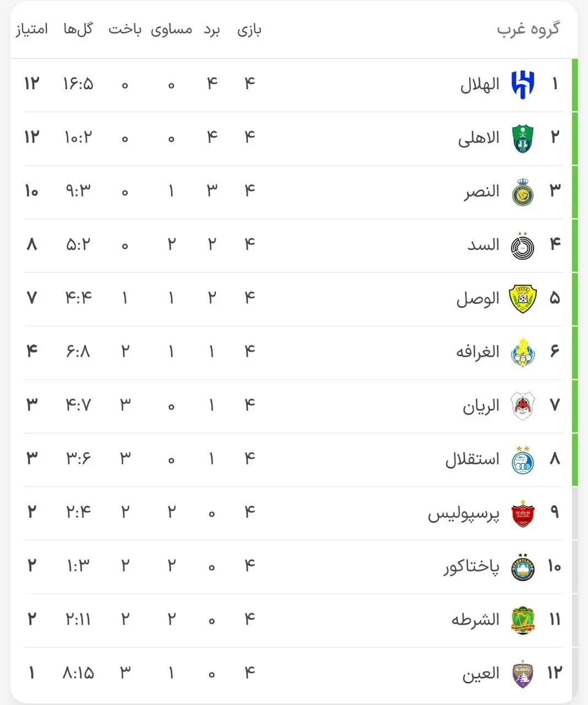Open the Al-Ahli green crest icon
The image size is (588, 705).
click(x=522, y=139)
